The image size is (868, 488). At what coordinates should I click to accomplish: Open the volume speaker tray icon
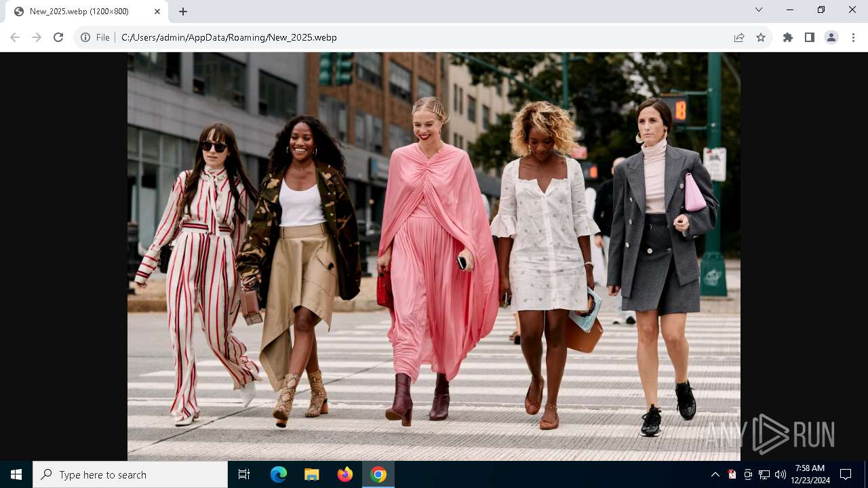781,474
